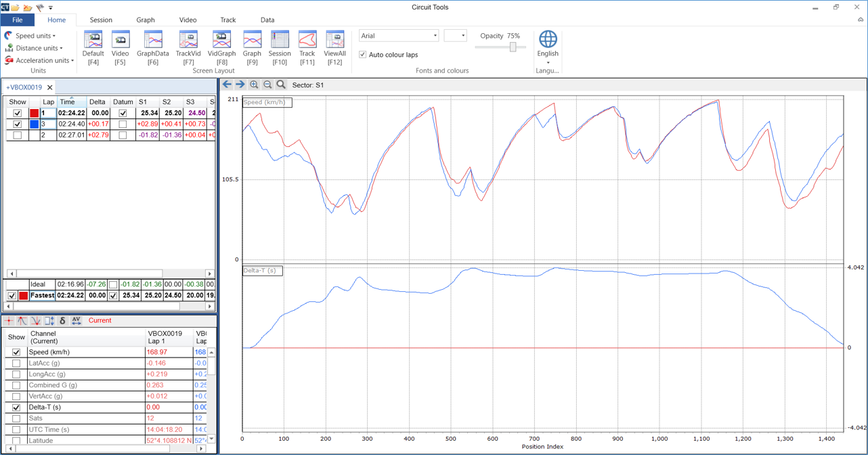
Task: Select the VidGraph [F8] screen layout
Action: [x=221, y=47]
